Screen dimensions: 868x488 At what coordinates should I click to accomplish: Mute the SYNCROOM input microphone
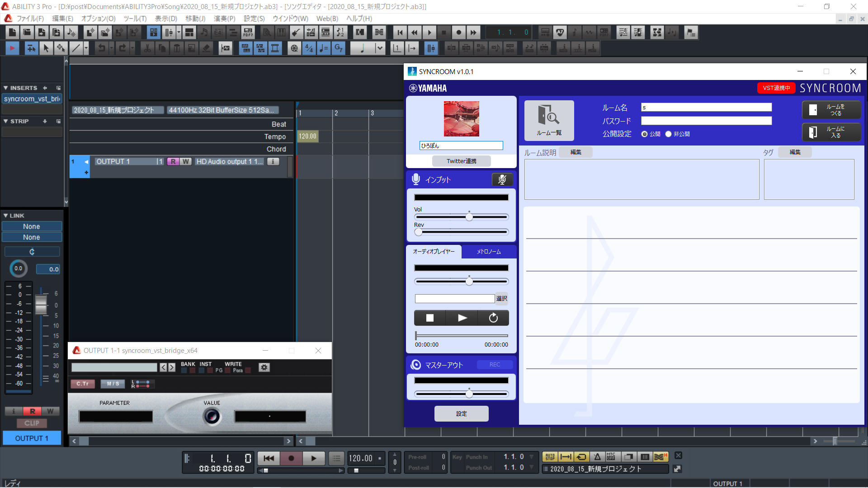[x=502, y=180]
